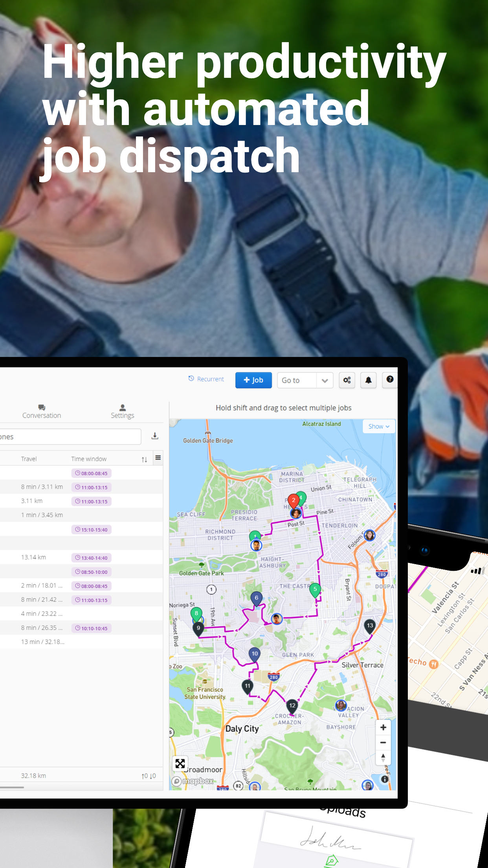Click the Mapbox logo on map

193,781
